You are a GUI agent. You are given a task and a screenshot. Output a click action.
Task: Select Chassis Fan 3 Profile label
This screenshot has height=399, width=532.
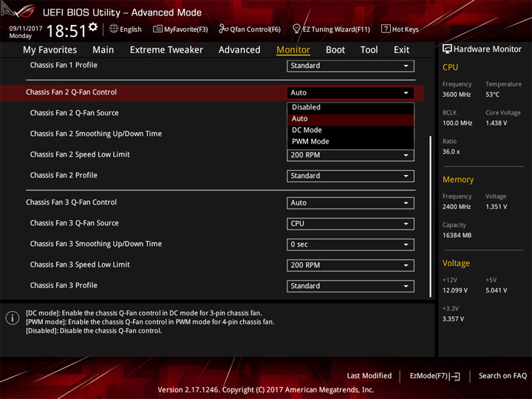click(64, 285)
